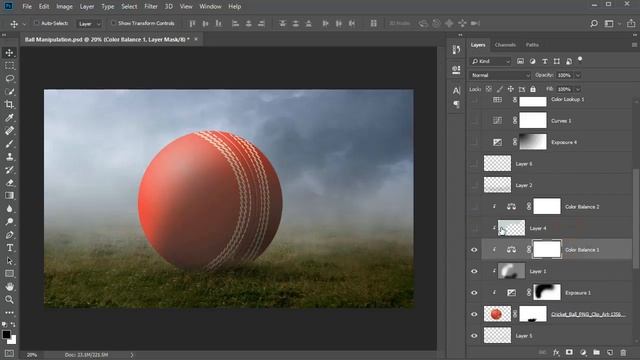
Task: Select the Pen tool
Action: click(9, 235)
